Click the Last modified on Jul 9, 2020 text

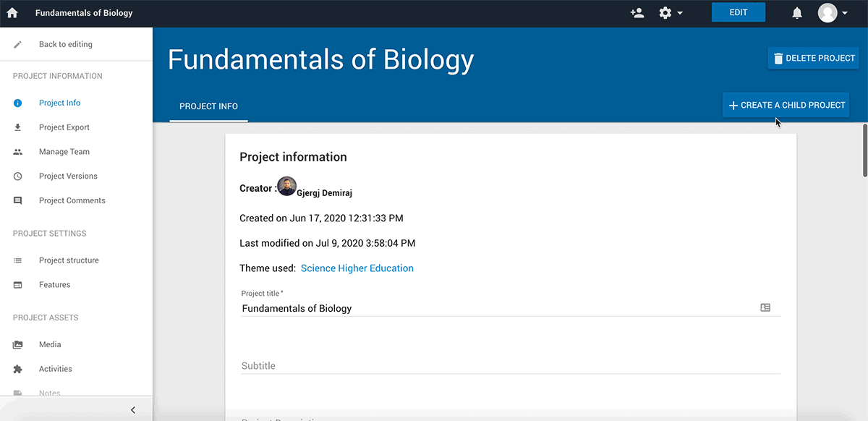coord(328,243)
